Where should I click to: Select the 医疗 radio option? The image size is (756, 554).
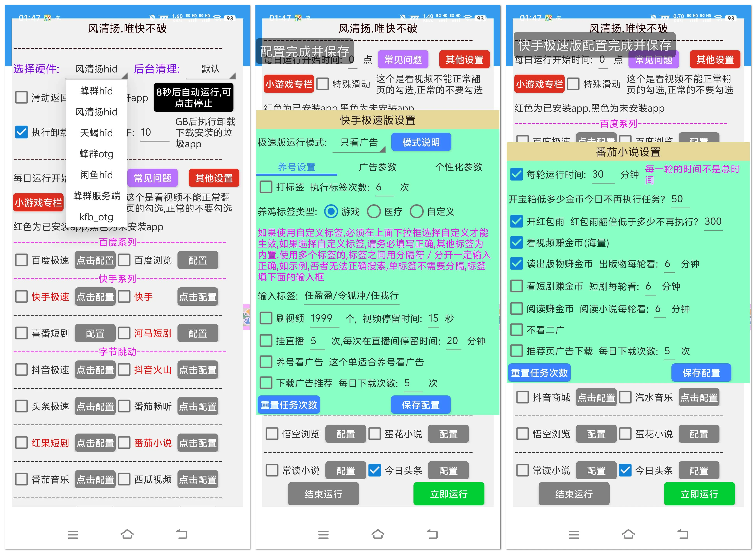click(374, 212)
